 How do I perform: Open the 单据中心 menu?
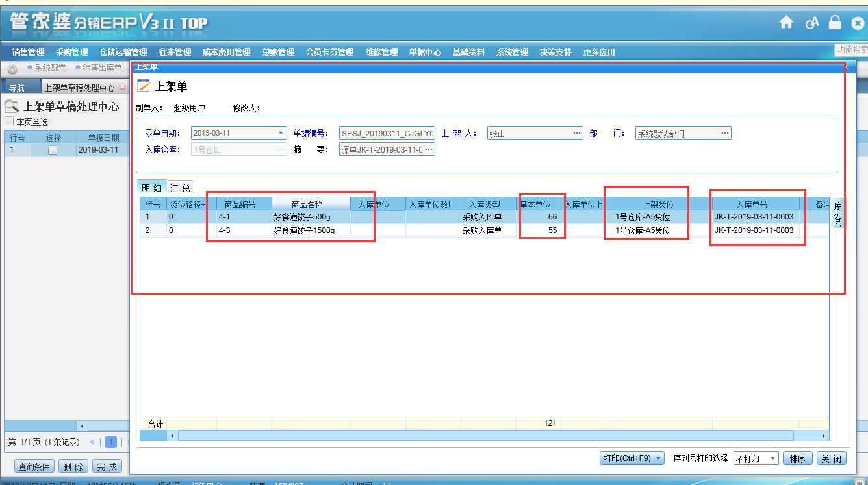425,52
